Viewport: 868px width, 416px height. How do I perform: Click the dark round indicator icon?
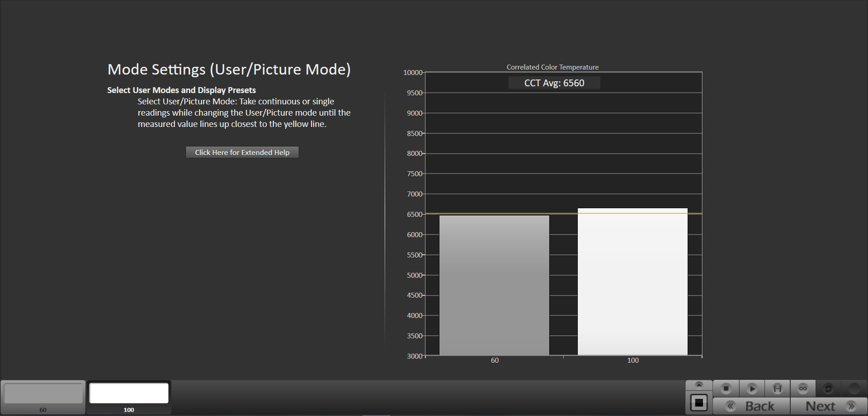(854, 388)
